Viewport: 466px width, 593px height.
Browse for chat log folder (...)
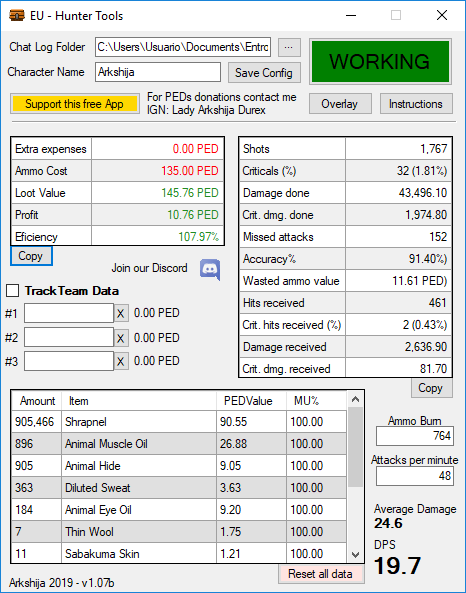[289, 47]
